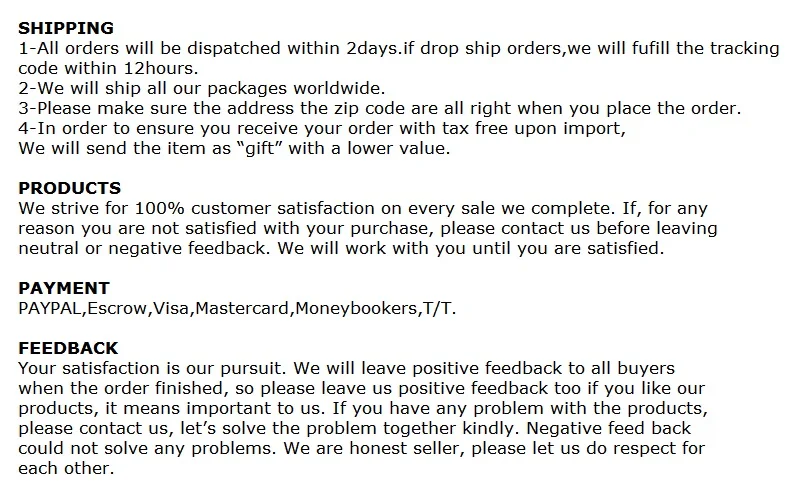
Task: Click the word Visa in payment methods
Action: click(171, 309)
